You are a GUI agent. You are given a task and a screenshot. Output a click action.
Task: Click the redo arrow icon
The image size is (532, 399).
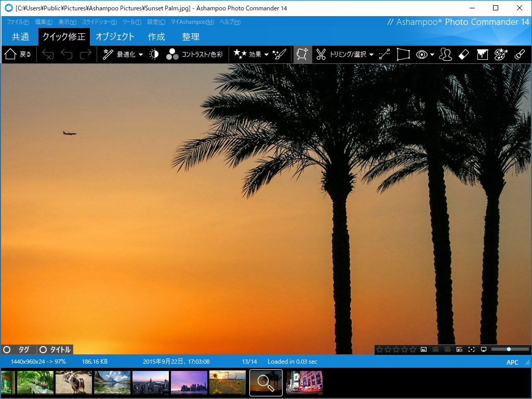tap(86, 54)
